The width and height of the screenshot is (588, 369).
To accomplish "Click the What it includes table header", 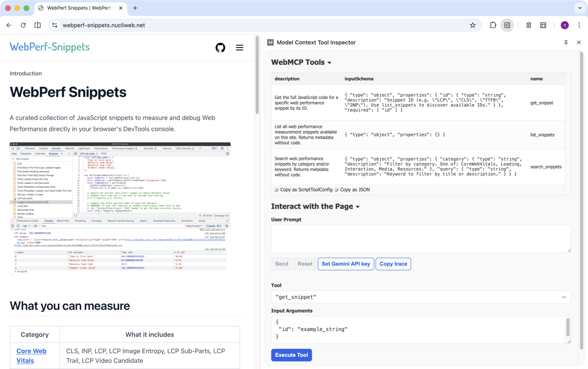I will pyautogui.click(x=149, y=335).
